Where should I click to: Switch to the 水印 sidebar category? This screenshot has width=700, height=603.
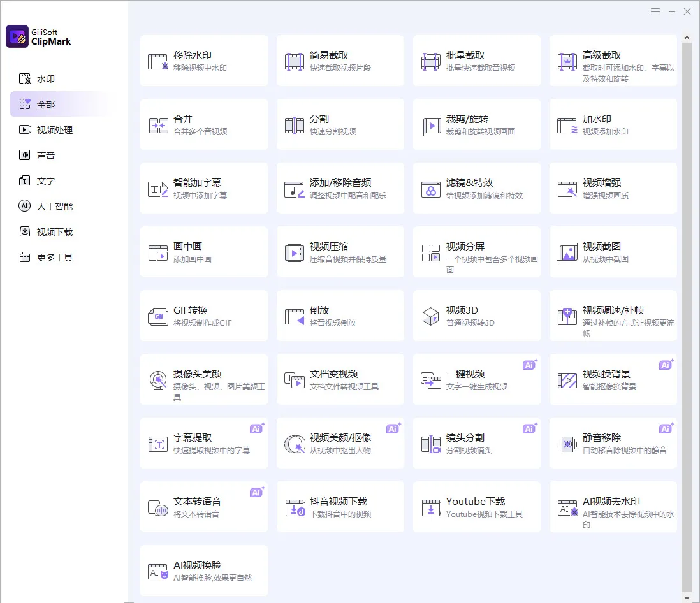tap(46, 79)
